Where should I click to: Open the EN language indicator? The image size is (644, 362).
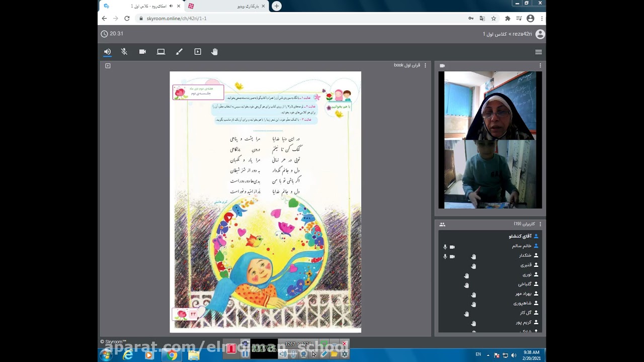[478, 354]
